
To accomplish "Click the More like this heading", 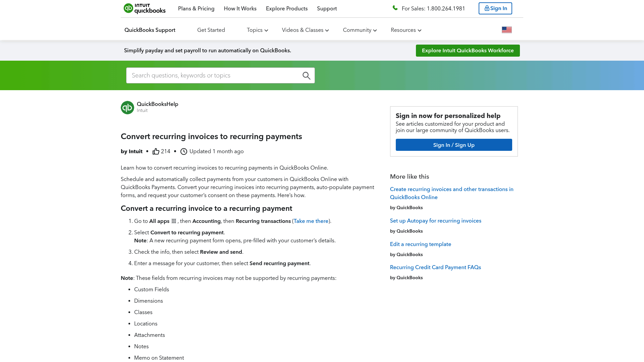I will (409, 177).
